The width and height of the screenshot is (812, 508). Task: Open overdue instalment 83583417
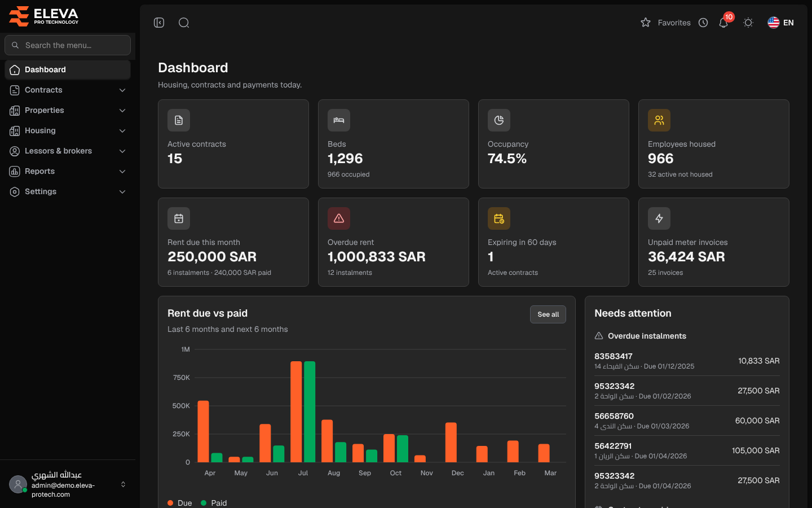point(687,361)
